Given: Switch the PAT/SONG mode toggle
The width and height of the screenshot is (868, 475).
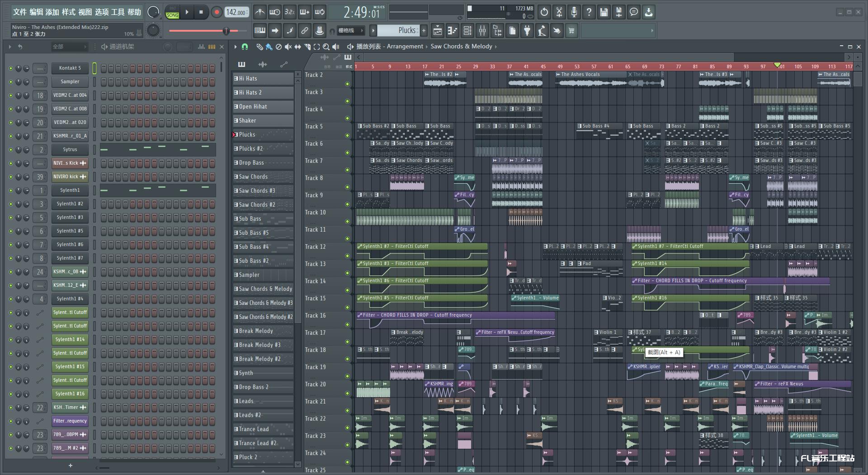Looking at the screenshot, I should pyautogui.click(x=172, y=12).
